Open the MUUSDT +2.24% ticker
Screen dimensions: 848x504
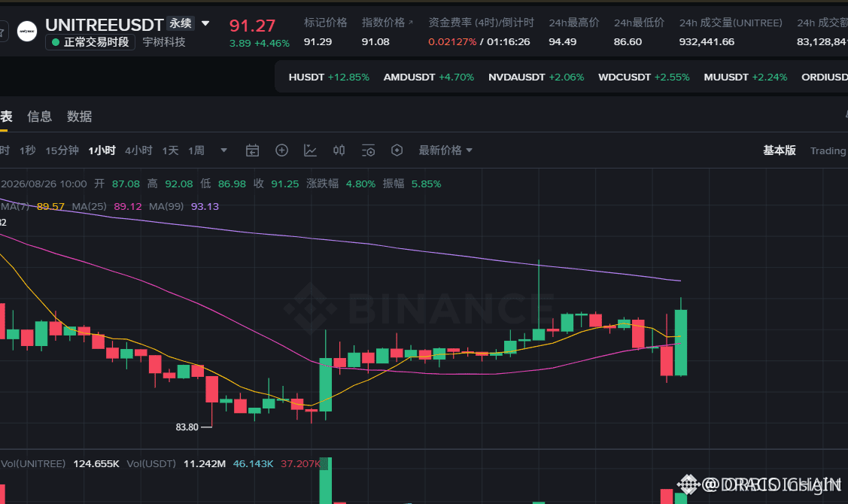click(x=746, y=77)
